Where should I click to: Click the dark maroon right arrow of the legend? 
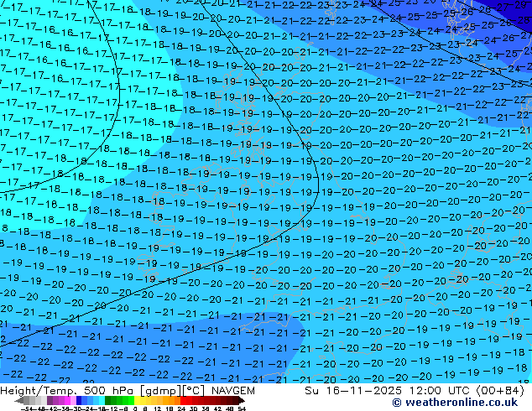(x=241, y=401)
